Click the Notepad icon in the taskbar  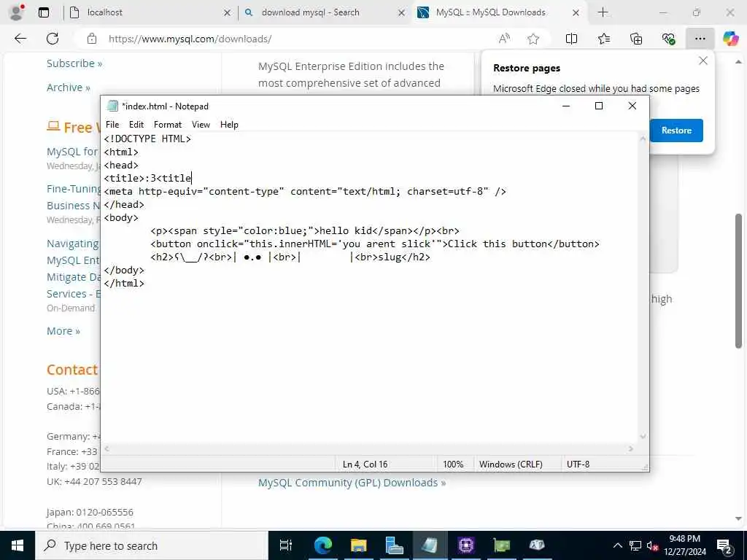430,545
